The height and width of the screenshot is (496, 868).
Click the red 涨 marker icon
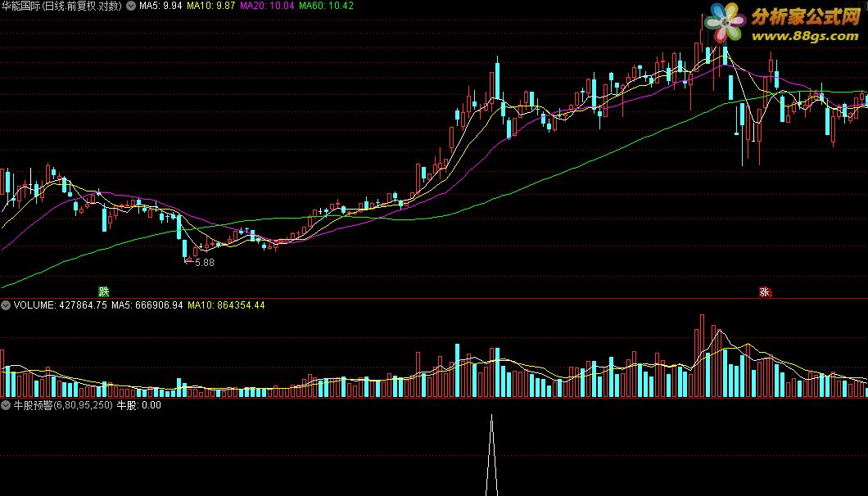pos(765,291)
